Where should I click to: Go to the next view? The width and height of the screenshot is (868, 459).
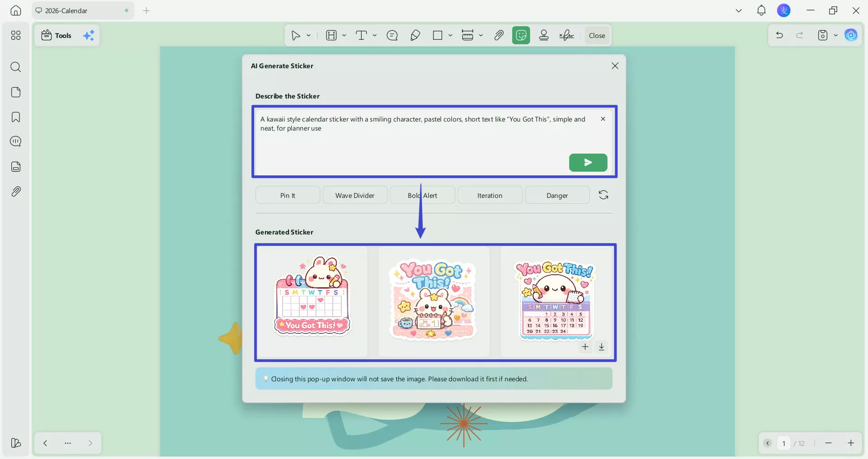[90, 443]
